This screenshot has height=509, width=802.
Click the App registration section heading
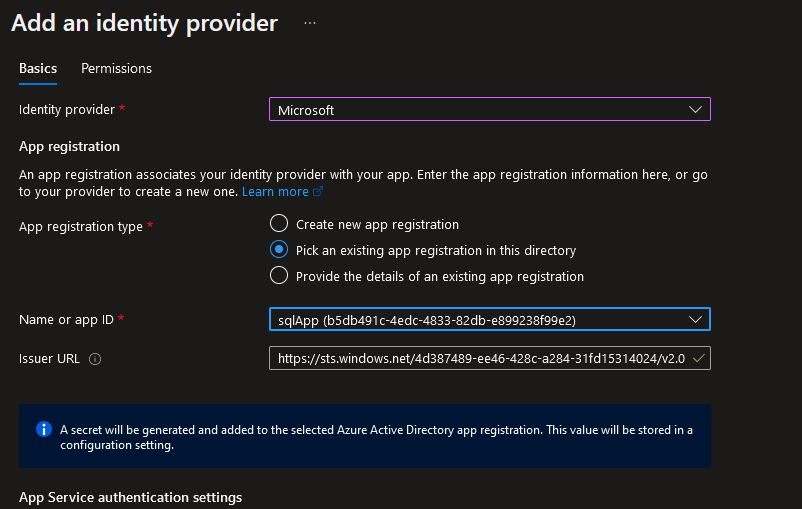pos(69,146)
